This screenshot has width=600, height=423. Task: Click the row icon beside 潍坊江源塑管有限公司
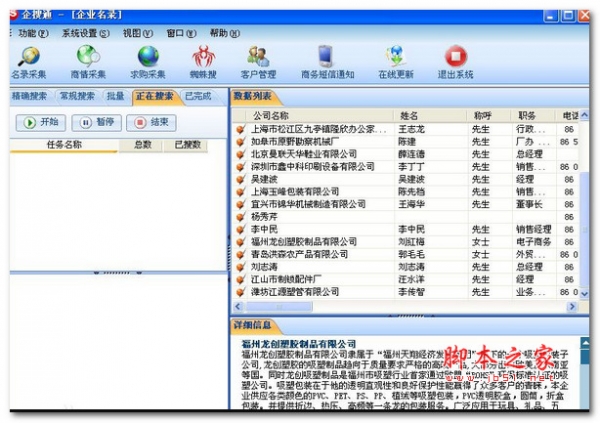(240, 292)
